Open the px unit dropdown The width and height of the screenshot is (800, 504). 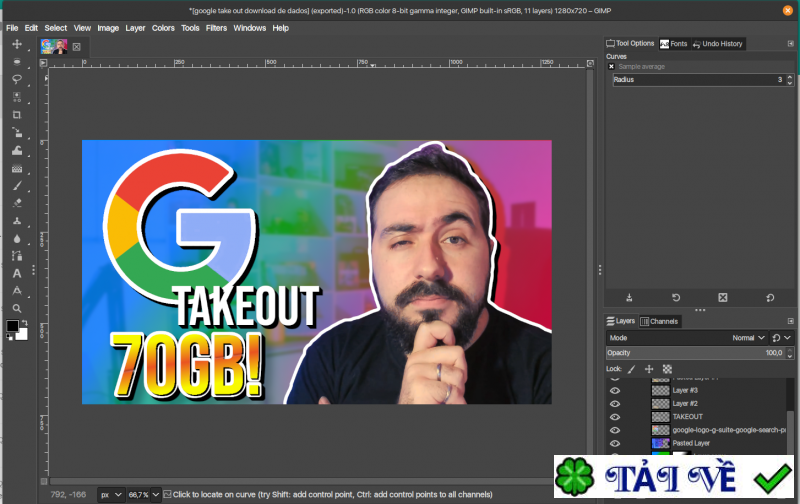tap(111, 494)
